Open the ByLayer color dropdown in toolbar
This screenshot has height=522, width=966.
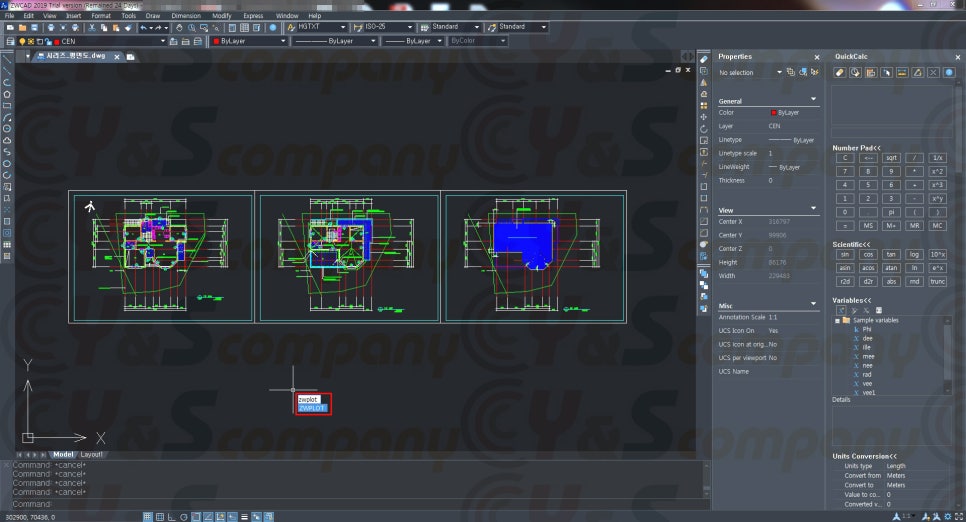[x=283, y=41]
